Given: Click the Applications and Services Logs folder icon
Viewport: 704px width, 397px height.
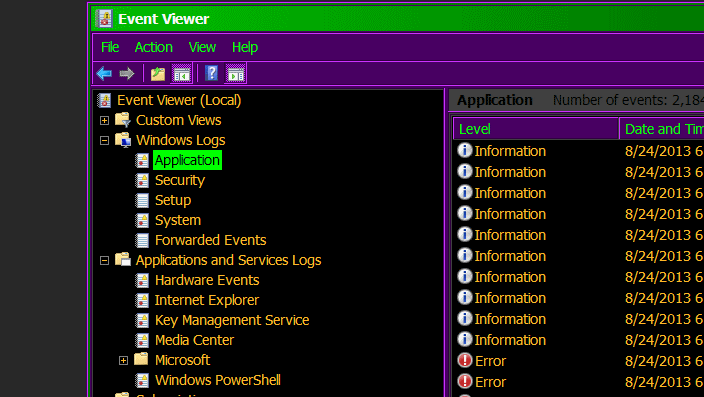Looking at the screenshot, I should pos(123,260).
